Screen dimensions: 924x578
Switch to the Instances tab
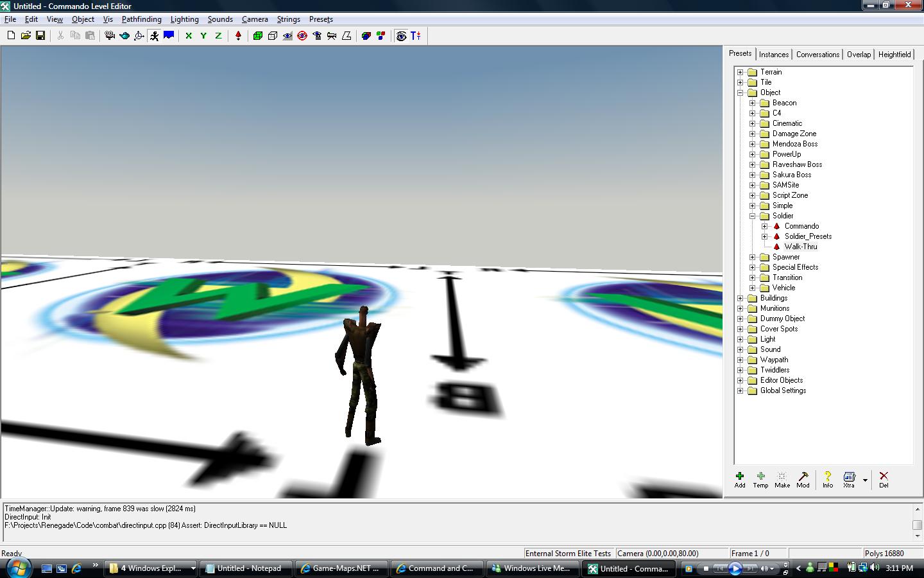(774, 55)
